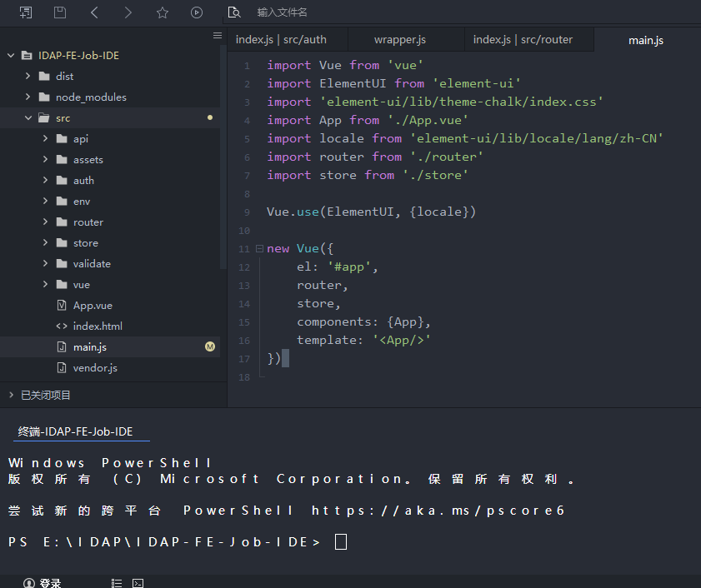Select the auth folder label

83,181
